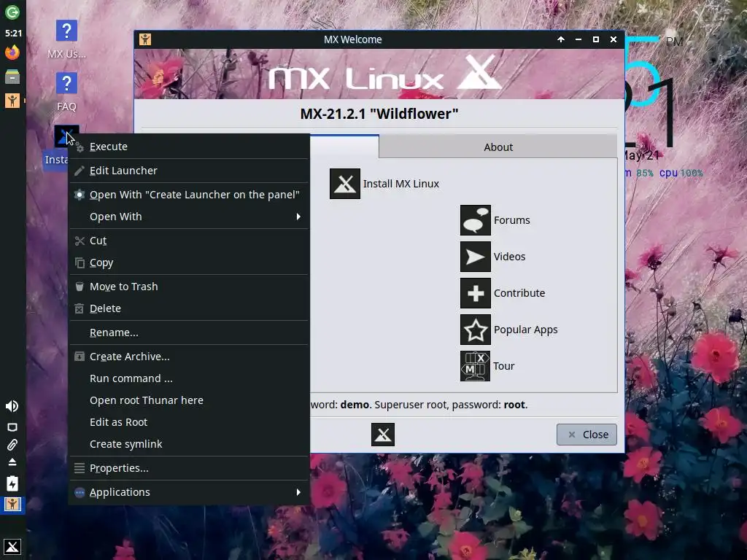Launch the Tour icon
This screenshot has height=560, width=747.
pyautogui.click(x=475, y=366)
